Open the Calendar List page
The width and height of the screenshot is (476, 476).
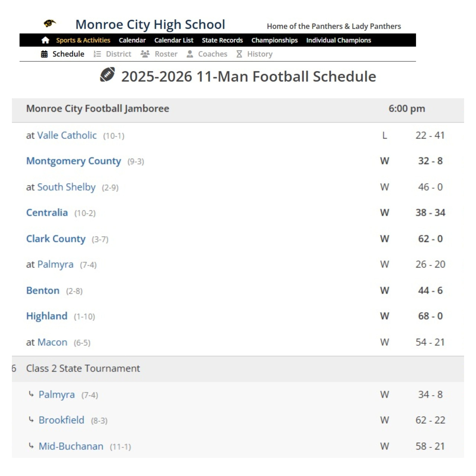(174, 40)
